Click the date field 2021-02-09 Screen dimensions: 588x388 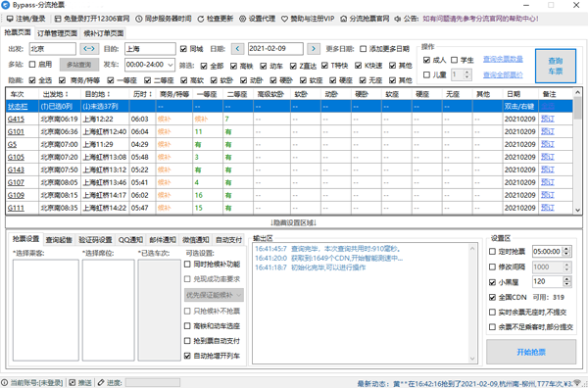pyautogui.click(x=275, y=49)
